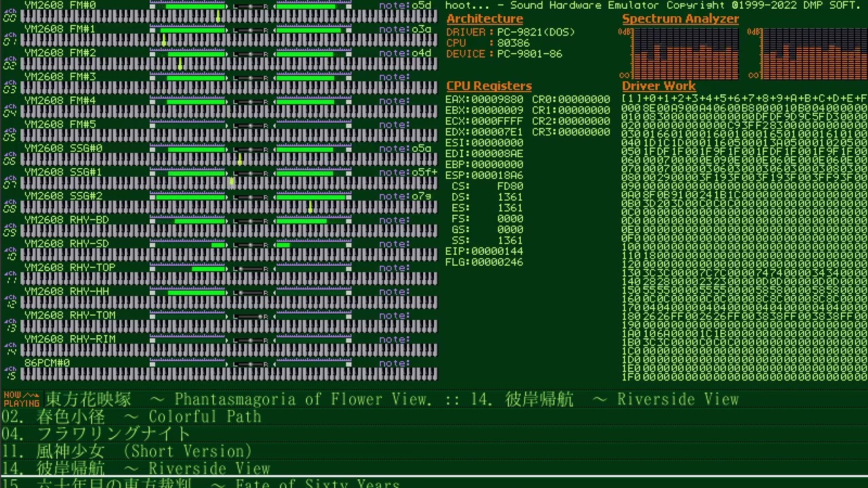Click the 86PCM#0 channel label
This screenshot has width=868, height=488.
(x=47, y=363)
